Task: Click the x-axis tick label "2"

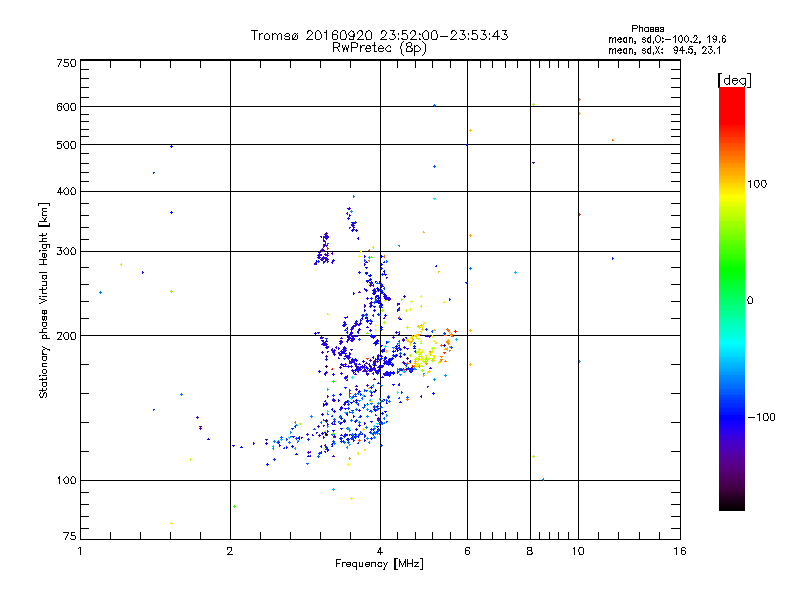Action: [x=230, y=551]
